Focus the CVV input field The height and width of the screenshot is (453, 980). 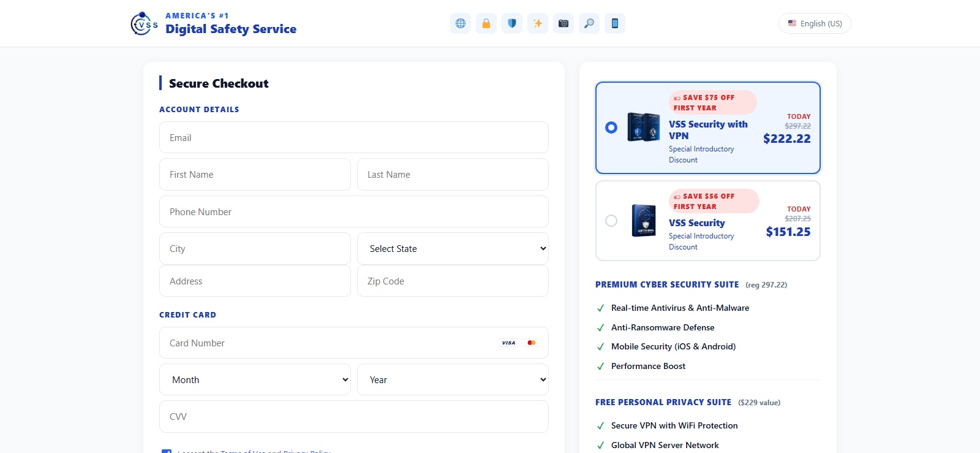(354, 417)
